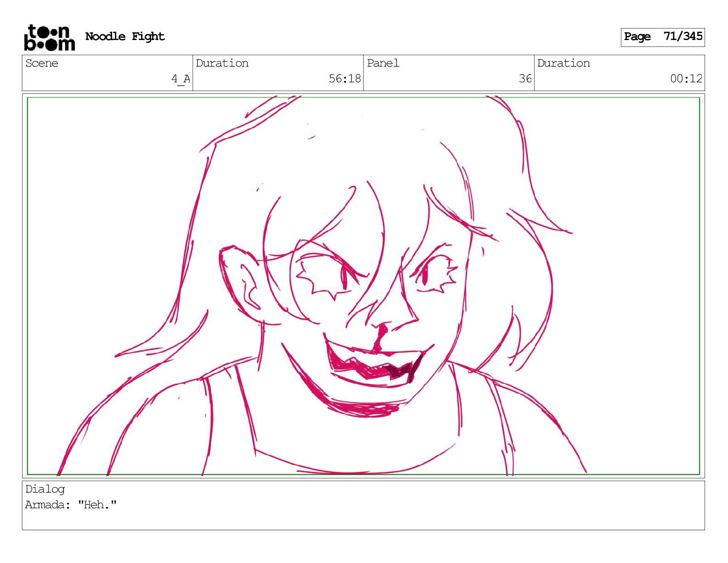This screenshot has width=728, height=563.
Task: Click the dialog line 'Armada: "Heh."'
Action: tap(71, 505)
